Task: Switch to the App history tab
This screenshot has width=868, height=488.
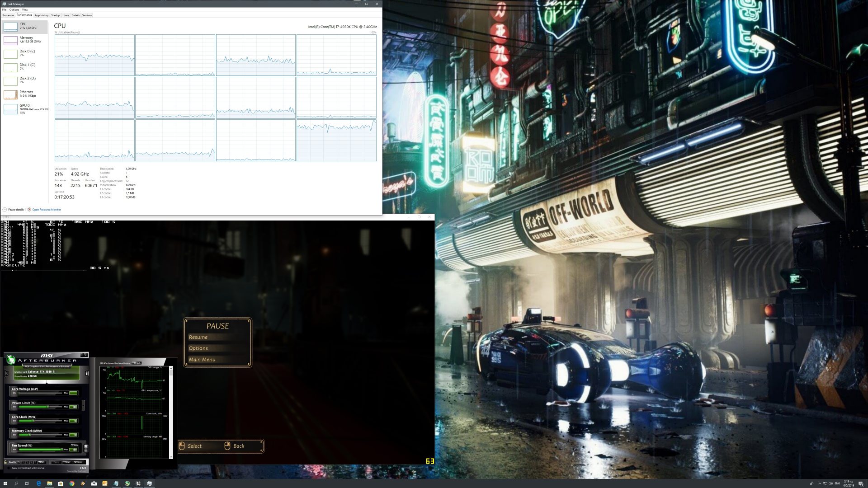Action: pos(42,15)
